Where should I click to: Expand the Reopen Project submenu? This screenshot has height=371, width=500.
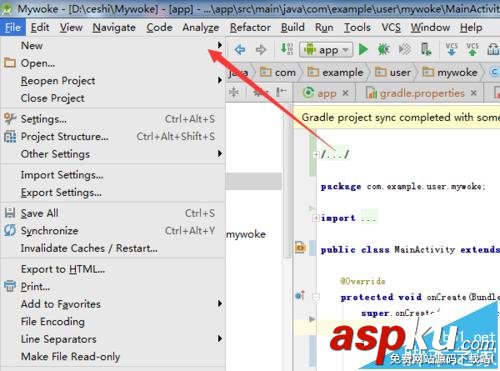(113, 80)
